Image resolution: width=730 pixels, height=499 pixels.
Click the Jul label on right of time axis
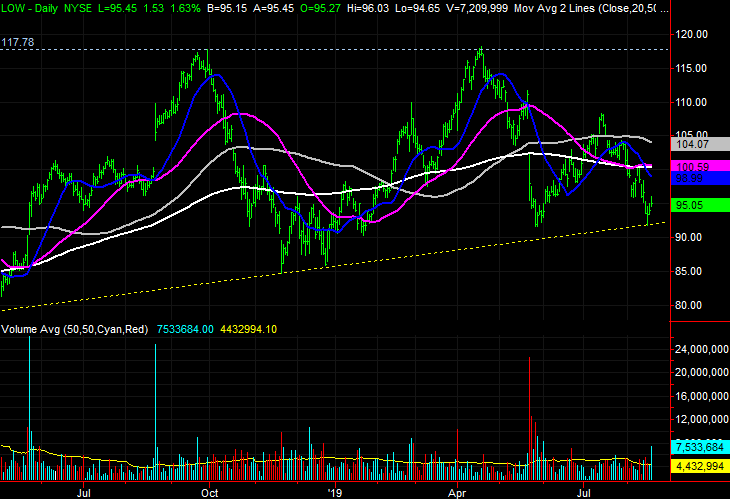pos(584,492)
